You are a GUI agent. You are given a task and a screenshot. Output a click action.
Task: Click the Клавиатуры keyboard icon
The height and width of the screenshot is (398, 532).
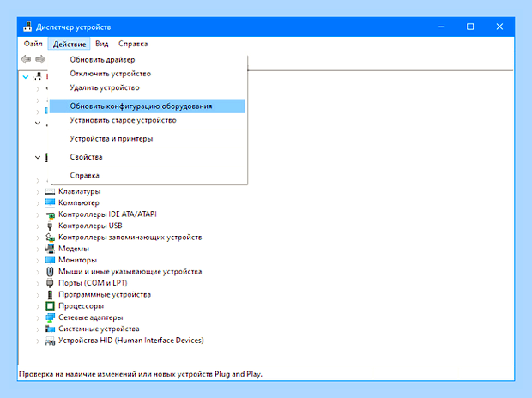click(x=50, y=191)
